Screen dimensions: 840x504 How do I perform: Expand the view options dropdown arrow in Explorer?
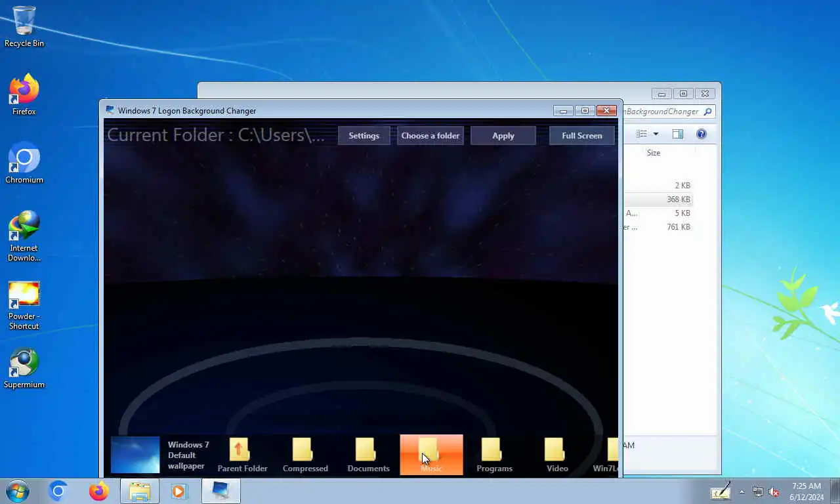coord(655,135)
